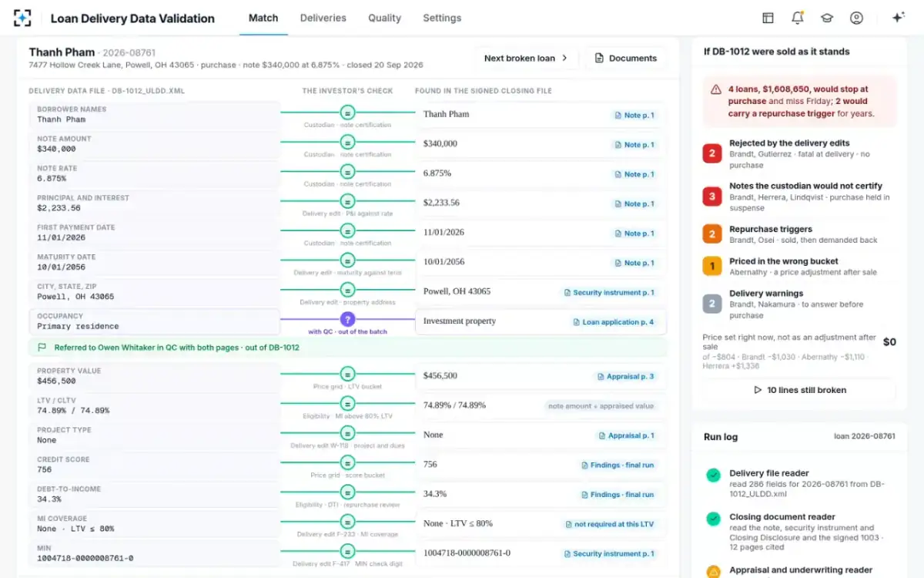Image resolution: width=924 pixels, height=578 pixels.
Task: Click match icon for MI Coverage
Action: click(347, 522)
